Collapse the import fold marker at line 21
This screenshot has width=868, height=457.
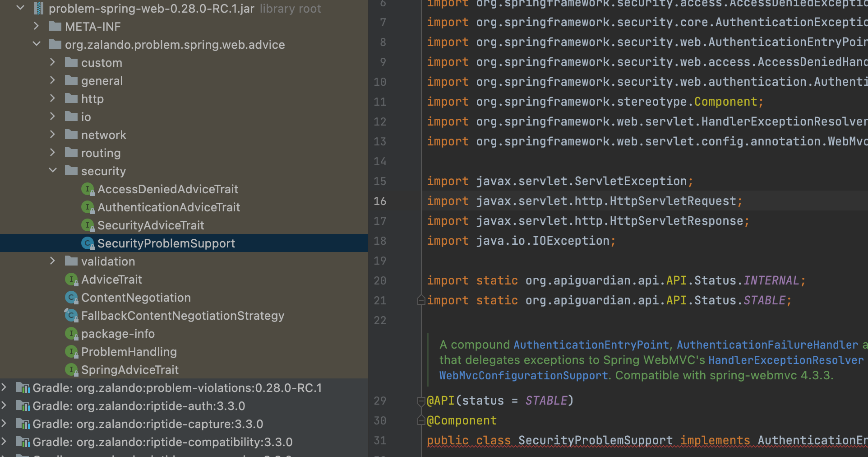[420, 300]
